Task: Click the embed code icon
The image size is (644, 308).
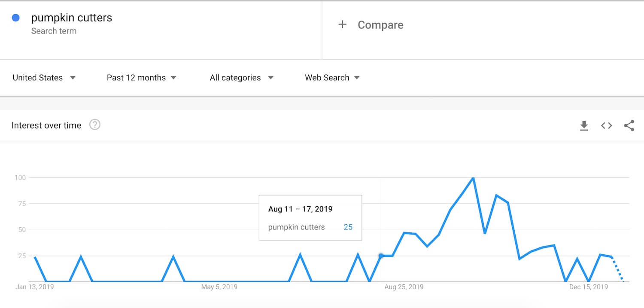Action: pos(606,125)
